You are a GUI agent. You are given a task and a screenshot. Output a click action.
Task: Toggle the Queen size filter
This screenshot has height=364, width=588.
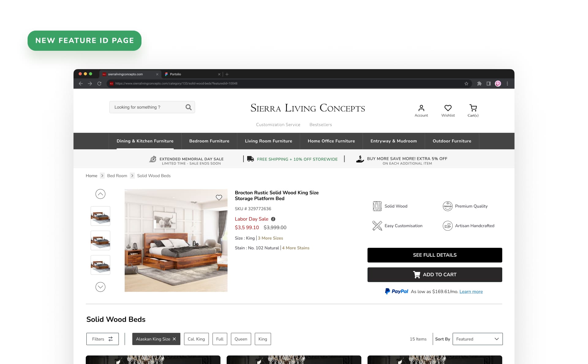pyautogui.click(x=241, y=339)
